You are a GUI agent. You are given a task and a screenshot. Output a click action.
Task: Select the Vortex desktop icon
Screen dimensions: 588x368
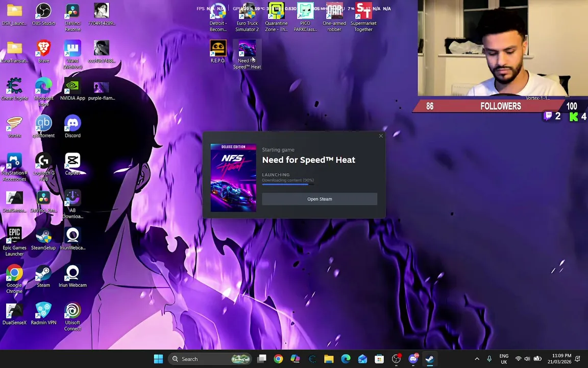point(14,127)
